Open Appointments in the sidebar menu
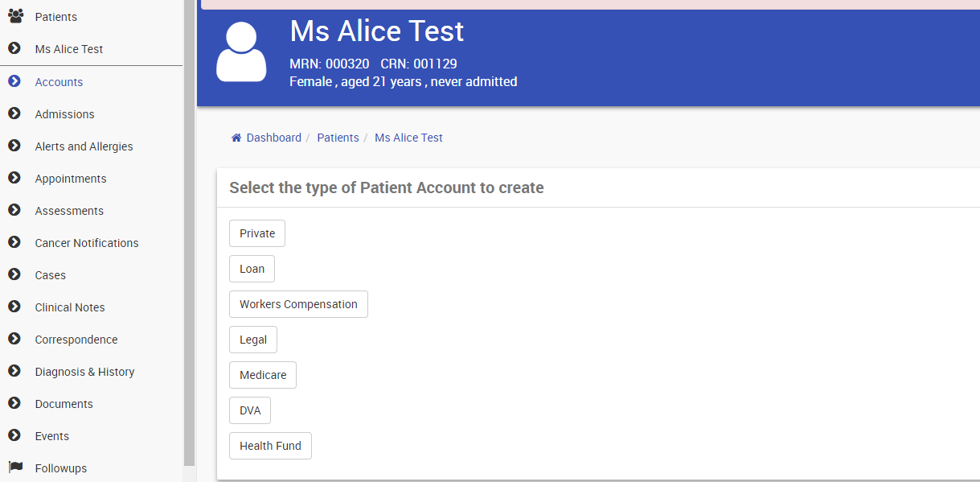Image resolution: width=980 pixels, height=482 pixels. (x=71, y=179)
